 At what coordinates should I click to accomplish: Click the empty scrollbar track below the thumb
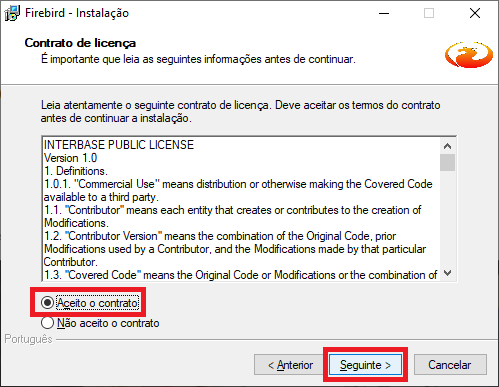click(447, 218)
